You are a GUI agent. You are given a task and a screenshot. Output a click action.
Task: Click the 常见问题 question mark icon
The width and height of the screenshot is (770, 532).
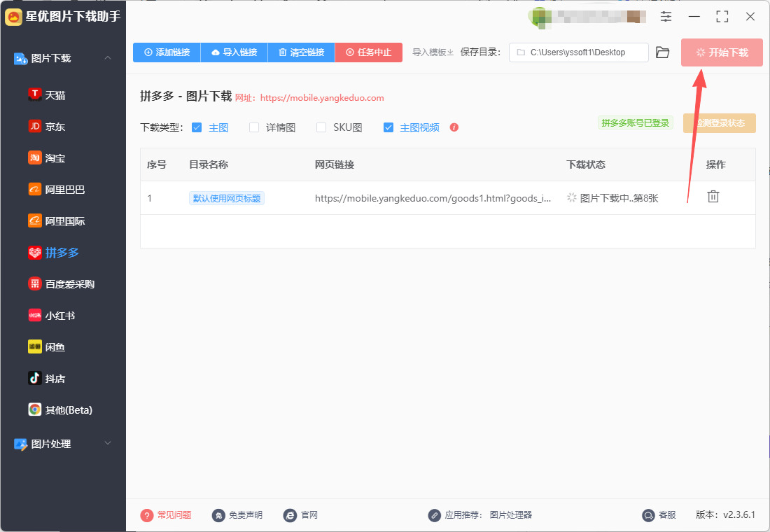[147, 515]
